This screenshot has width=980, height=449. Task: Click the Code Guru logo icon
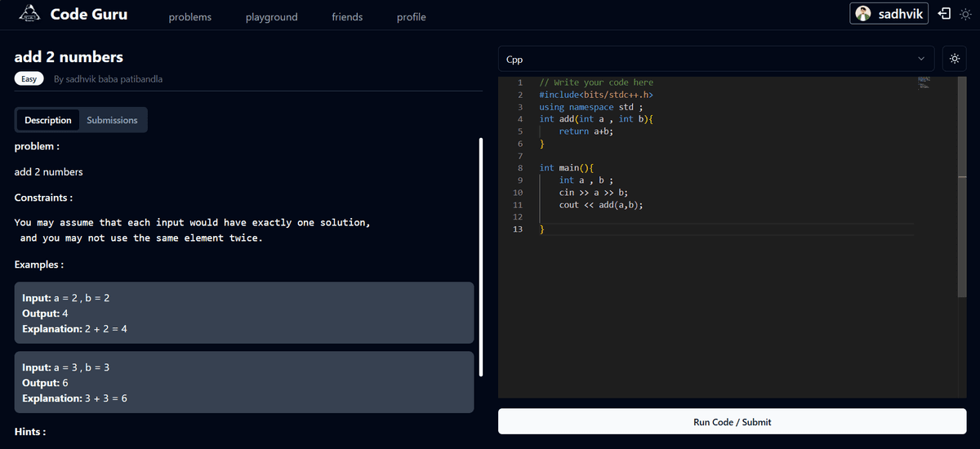tap(29, 13)
